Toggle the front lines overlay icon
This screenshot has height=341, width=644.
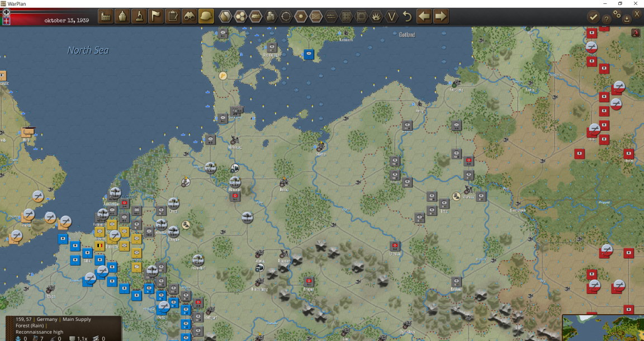[331, 17]
